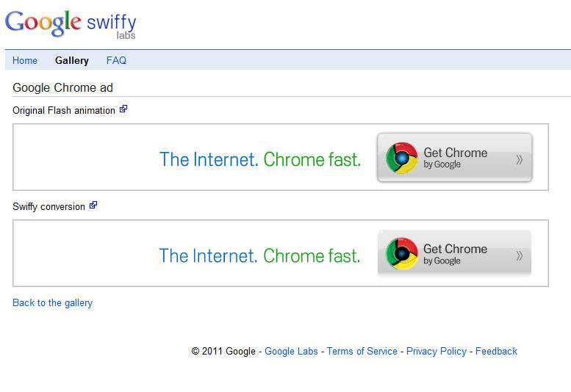Open the FAQ tab
Screen dimensions: 571x392
[x=116, y=60]
